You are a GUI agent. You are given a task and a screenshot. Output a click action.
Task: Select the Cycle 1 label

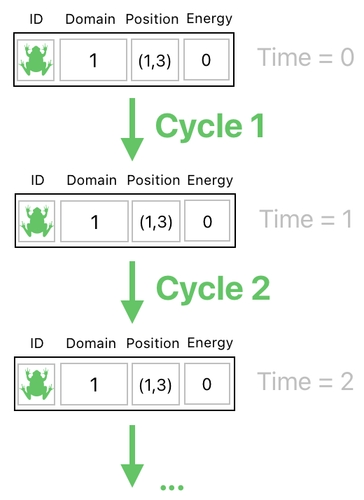coord(210,127)
